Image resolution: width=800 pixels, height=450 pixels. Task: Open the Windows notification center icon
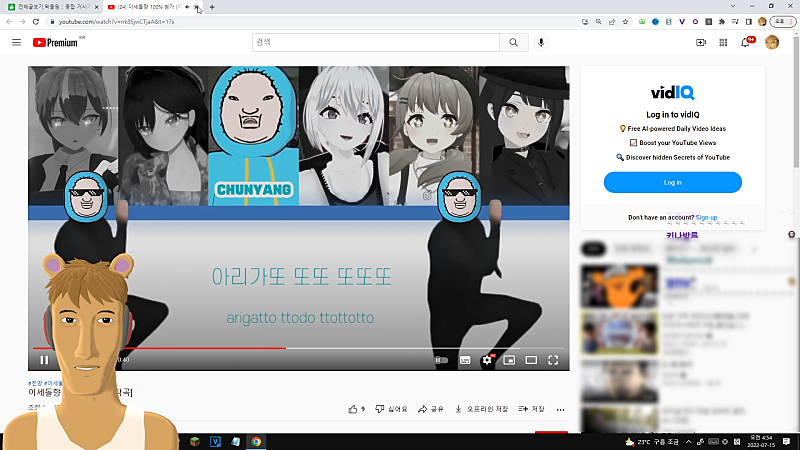[x=786, y=442]
